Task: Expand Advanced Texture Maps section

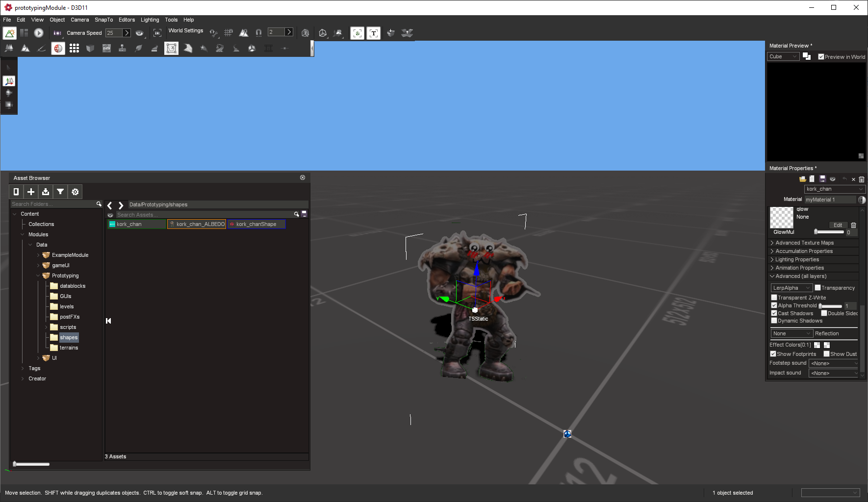Action: click(x=813, y=243)
